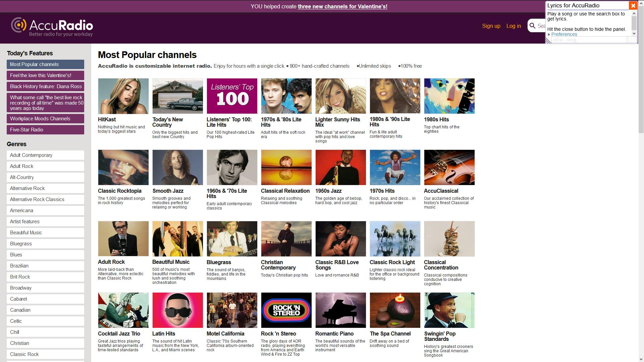
Task: Select the Bluegrass genre in the sidebar
Action: tap(45, 243)
